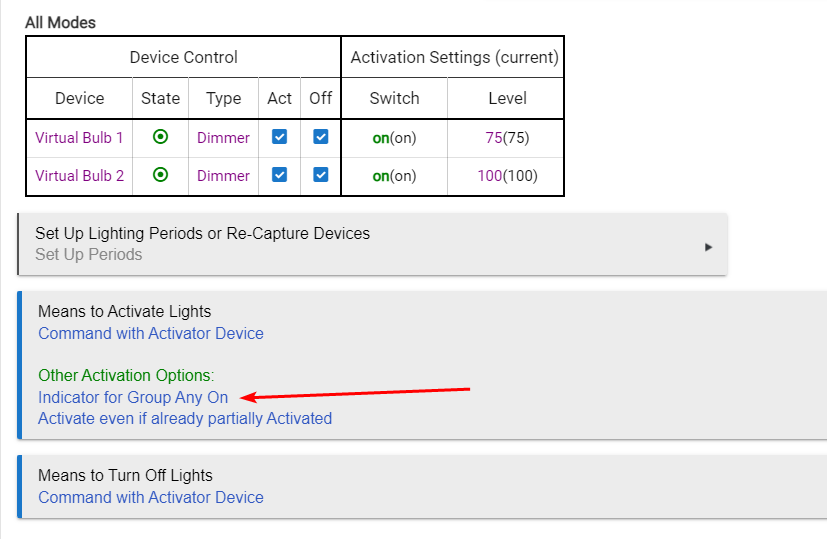Click Dimmer type for Virtual Bulb 1
This screenshot has width=827, height=539.
pos(223,138)
